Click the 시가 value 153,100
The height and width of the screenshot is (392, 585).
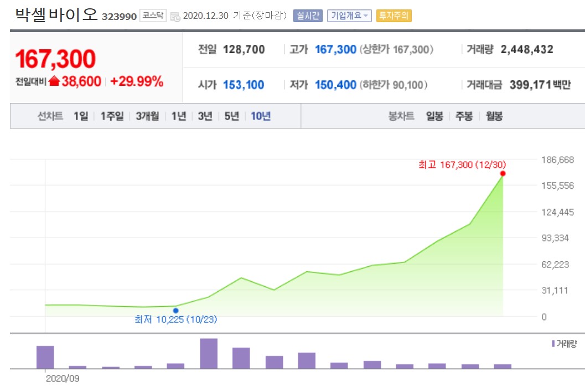tap(244, 85)
